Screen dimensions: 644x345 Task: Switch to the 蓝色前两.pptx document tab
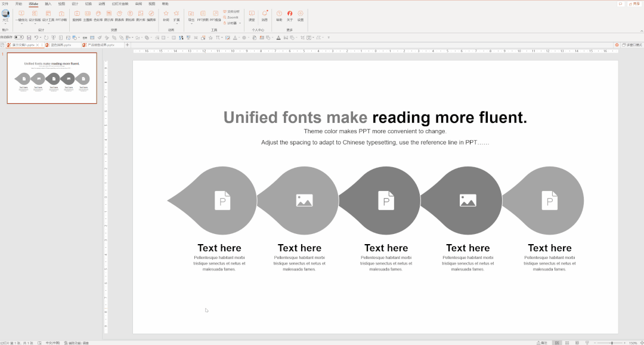(60, 45)
